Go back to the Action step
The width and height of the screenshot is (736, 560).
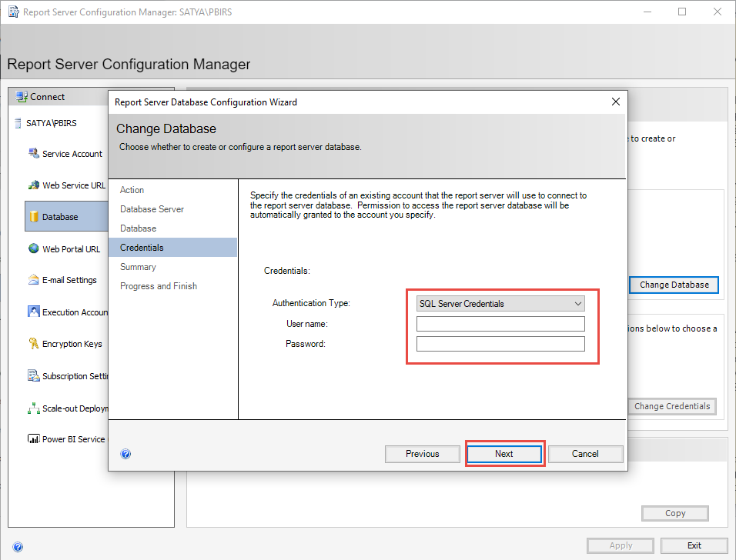pos(132,189)
